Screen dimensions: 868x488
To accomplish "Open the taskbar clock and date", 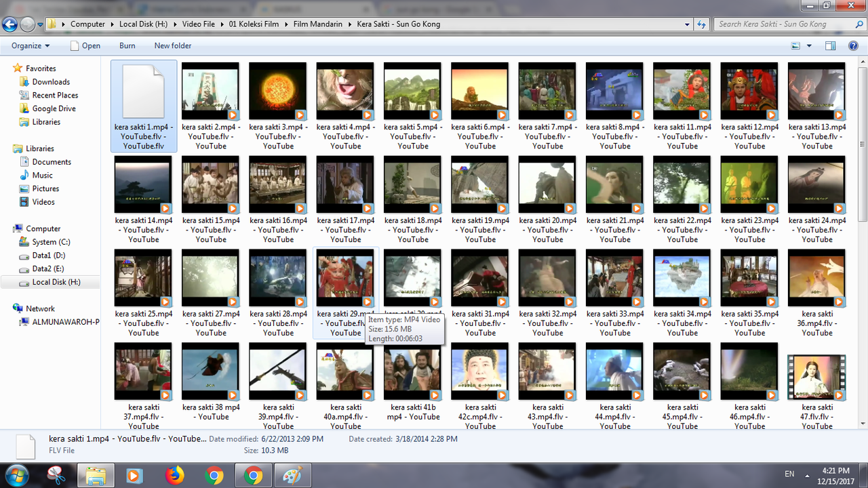I will (x=834, y=476).
